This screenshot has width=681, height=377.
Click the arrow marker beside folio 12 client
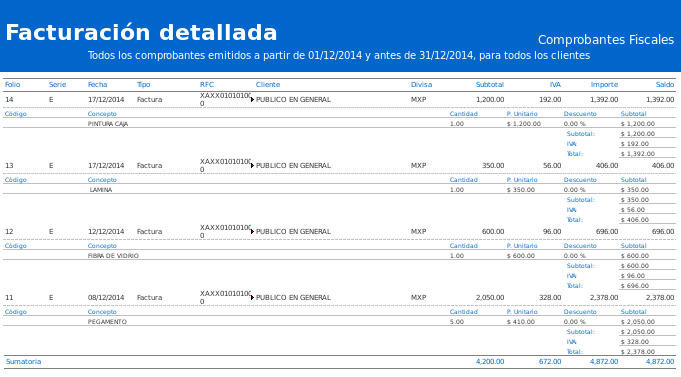pyautogui.click(x=252, y=231)
